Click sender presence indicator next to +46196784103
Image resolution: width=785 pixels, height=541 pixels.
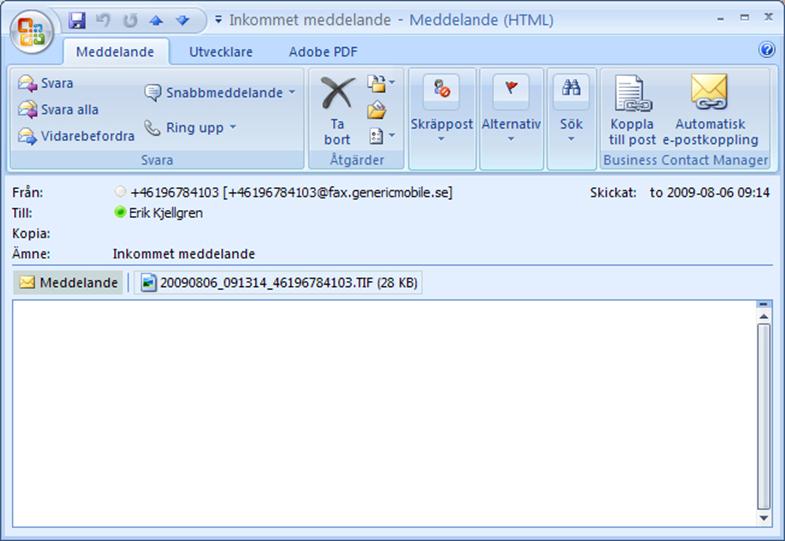(120, 191)
